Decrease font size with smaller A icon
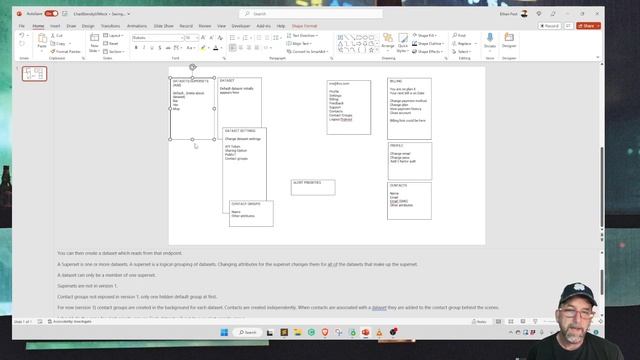Viewport: 640px width, 360px height. click(x=211, y=38)
